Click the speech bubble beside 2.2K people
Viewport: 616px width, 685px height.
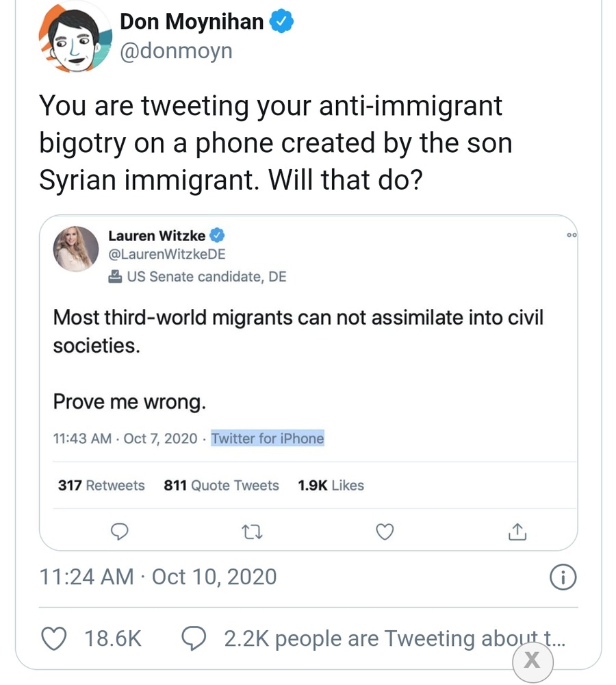pos(194,638)
